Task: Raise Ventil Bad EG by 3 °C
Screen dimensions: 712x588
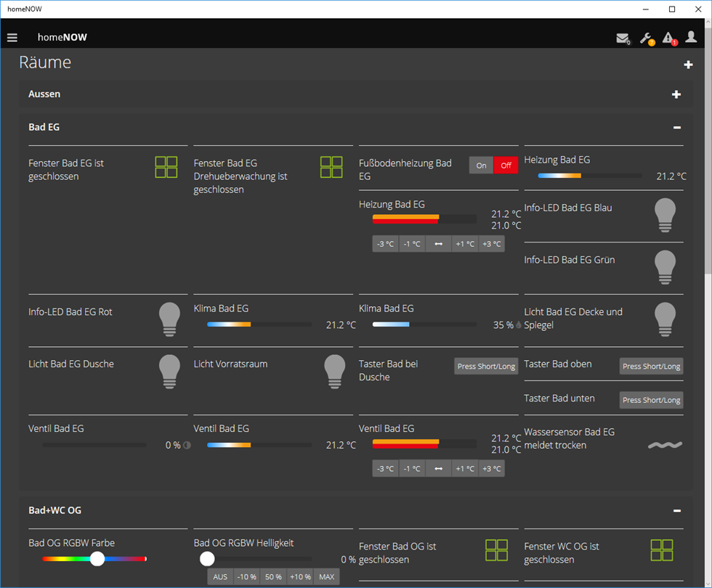Action: coord(491,469)
